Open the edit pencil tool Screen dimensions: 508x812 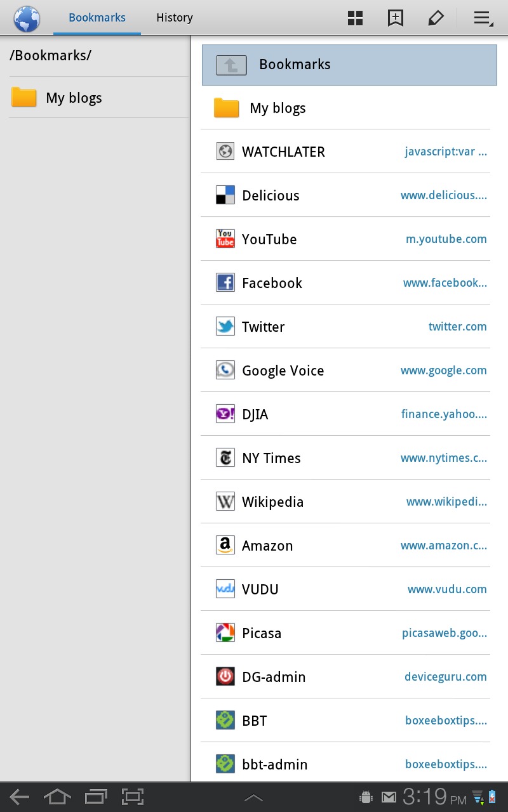(x=436, y=18)
